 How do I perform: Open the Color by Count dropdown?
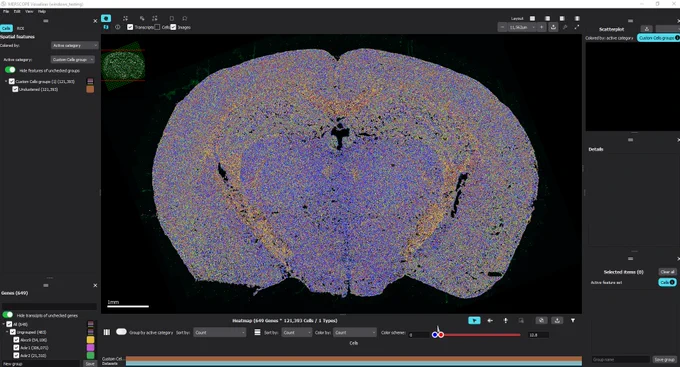click(355, 332)
